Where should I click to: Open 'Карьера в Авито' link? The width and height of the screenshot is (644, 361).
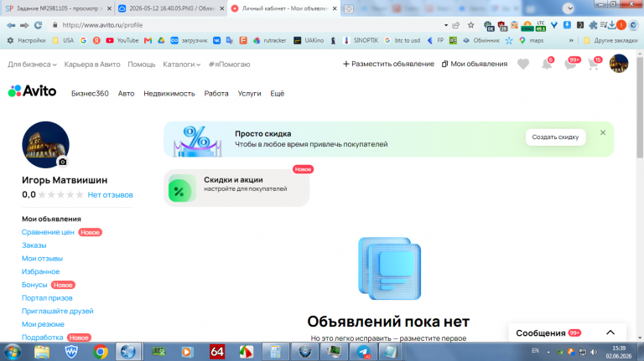[92, 64]
